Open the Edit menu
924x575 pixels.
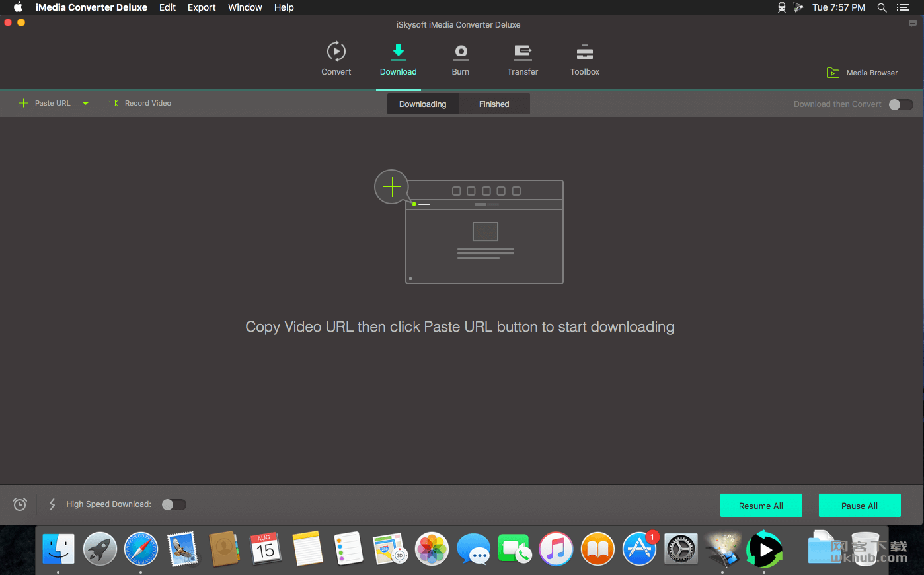click(167, 7)
